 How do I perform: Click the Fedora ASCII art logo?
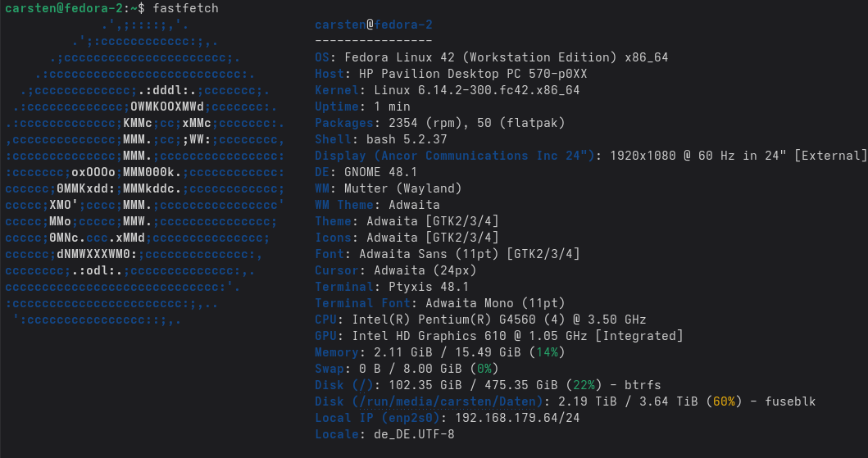[145, 172]
